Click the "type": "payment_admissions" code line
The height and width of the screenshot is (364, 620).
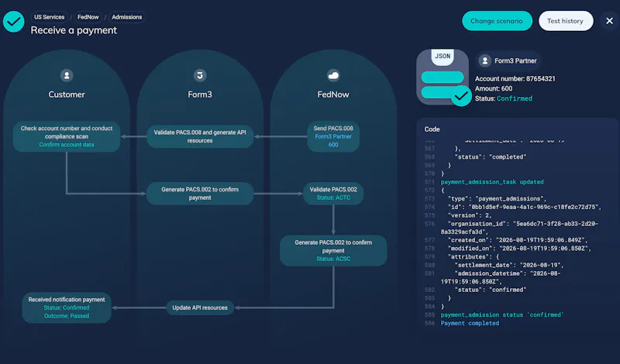497,198
